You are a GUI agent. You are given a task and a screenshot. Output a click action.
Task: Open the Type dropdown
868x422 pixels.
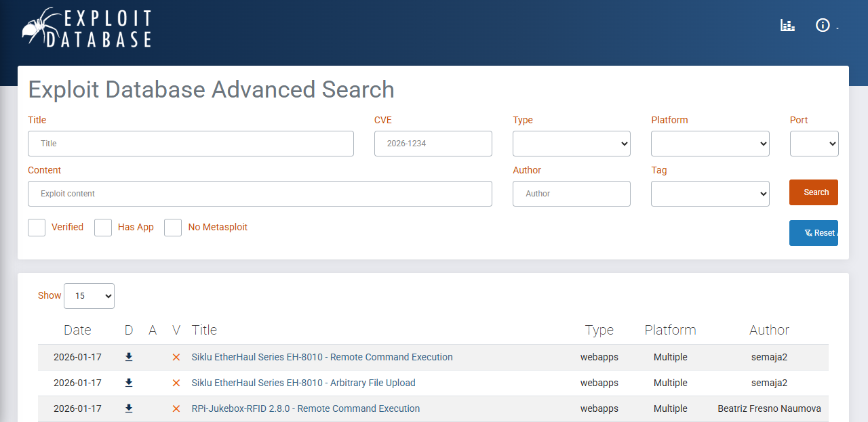point(571,144)
